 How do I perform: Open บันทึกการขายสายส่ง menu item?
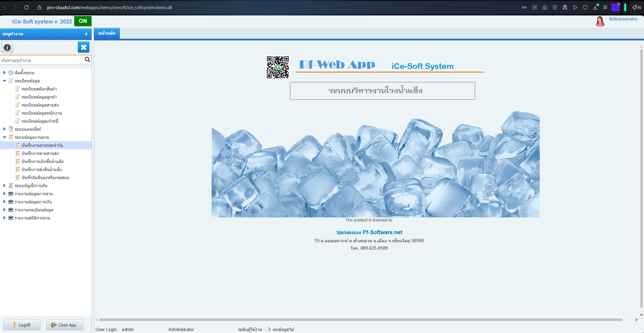(x=40, y=154)
